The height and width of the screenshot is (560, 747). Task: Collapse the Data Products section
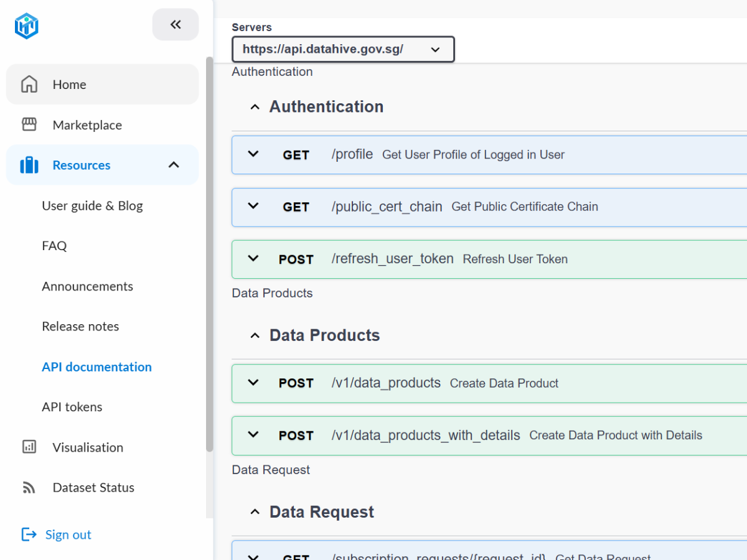click(x=254, y=335)
